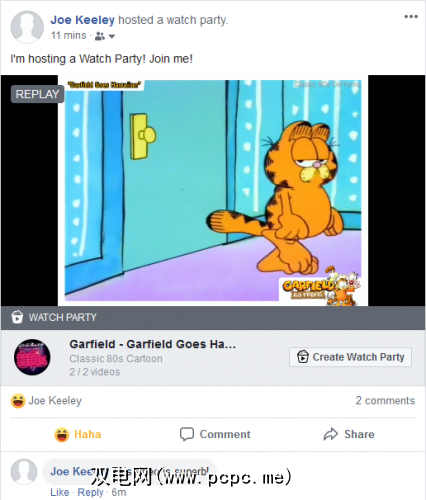Open the Classic 80s Cartoon page avatar
The height and width of the screenshot is (500, 426).
point(32,357)
